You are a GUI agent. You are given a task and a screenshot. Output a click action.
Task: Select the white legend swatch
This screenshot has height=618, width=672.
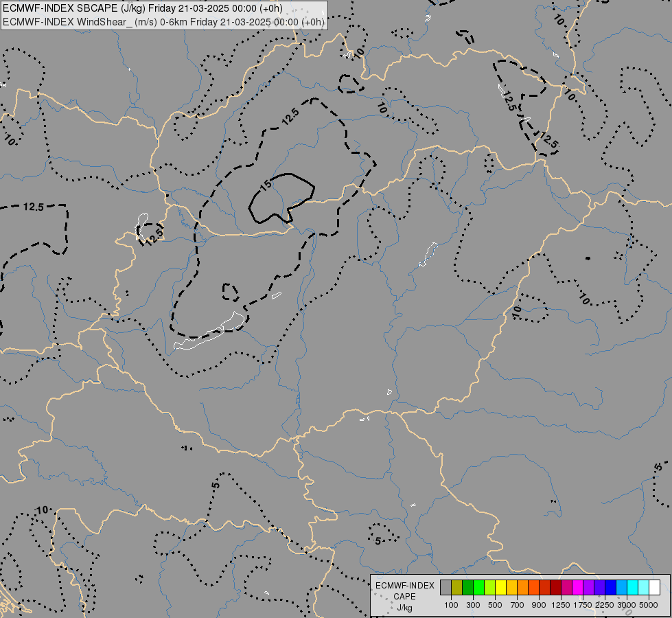coord(654,587)
